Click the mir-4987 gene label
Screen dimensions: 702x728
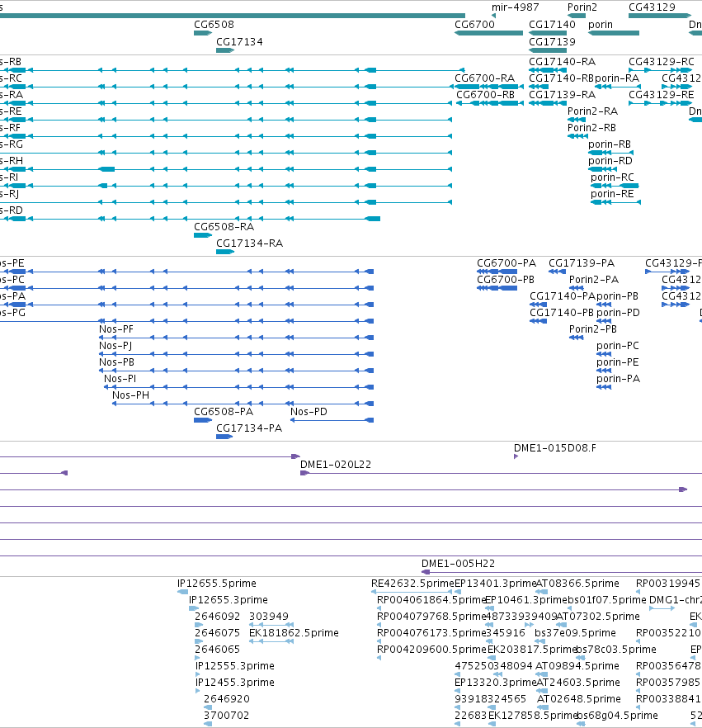(x=515, y=7)
